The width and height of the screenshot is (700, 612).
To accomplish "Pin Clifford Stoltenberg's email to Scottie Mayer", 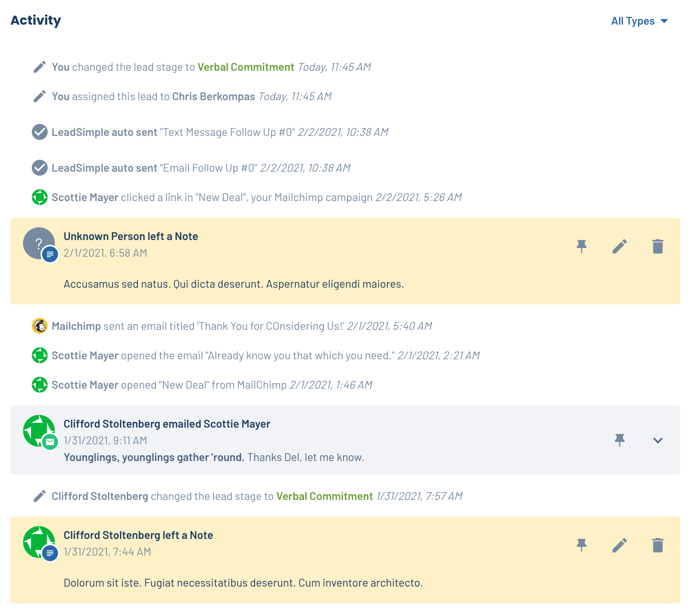I will (x=620, y=440).
